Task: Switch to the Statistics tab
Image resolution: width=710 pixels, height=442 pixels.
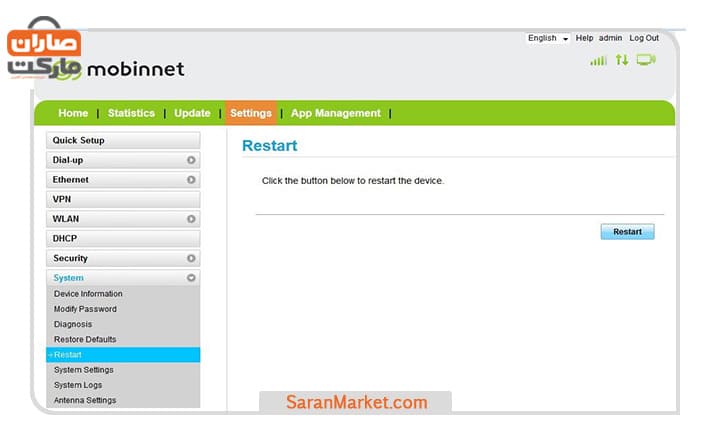Action: (131, 113)
